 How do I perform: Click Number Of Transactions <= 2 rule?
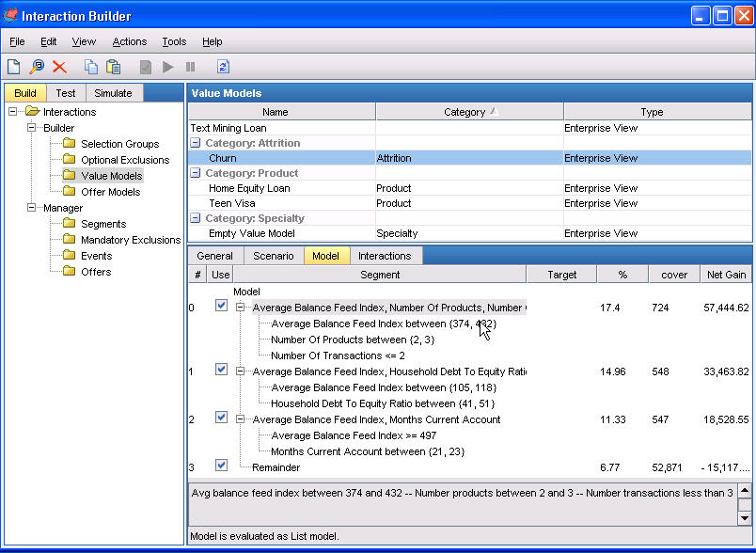click(x=338, y=355)
